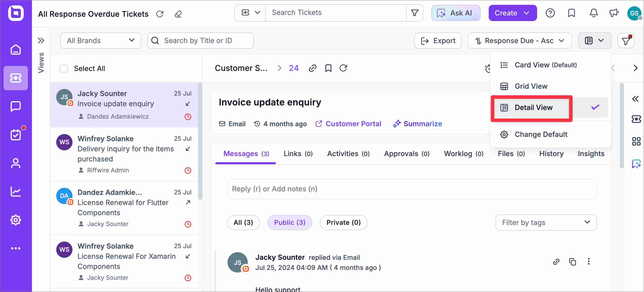Open AI assist icon in right rail
This screenshot has width=644, height=292.
point(636,164)
